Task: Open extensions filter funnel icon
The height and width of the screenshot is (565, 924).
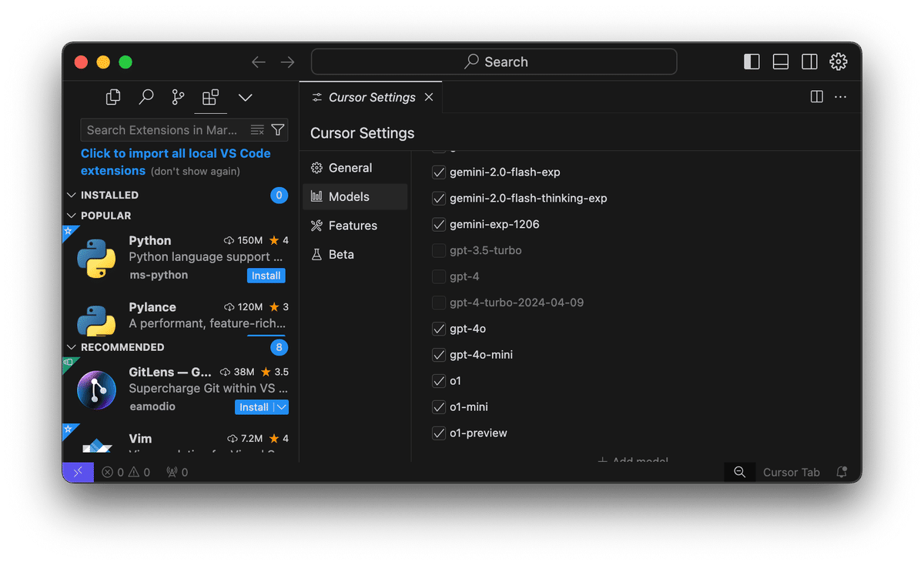Action: [278, 130]
